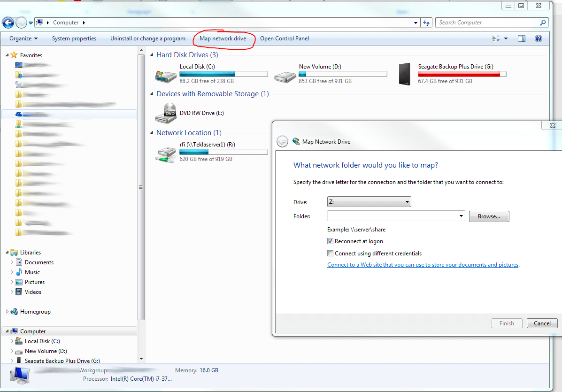Click the Refresh icon in the address bar

pos(426,22)
